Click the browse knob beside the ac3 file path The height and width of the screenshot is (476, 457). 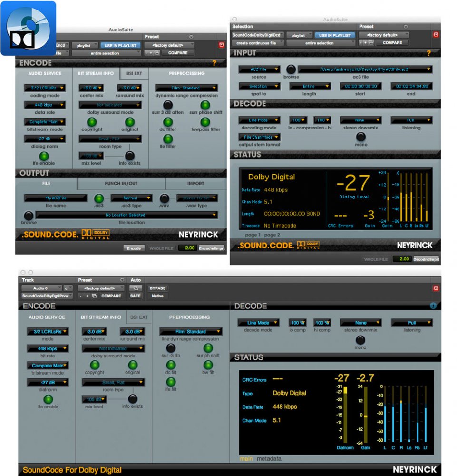(290, 69)
